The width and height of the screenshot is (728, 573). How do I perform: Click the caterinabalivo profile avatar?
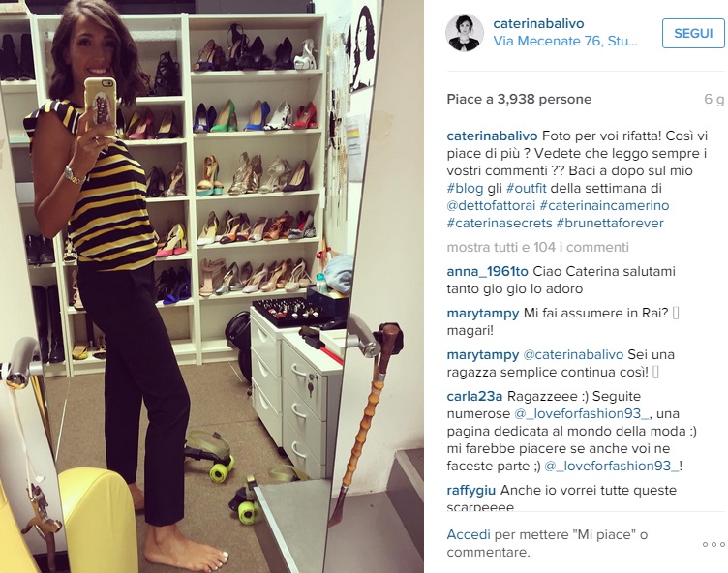[x=465, y=33]
